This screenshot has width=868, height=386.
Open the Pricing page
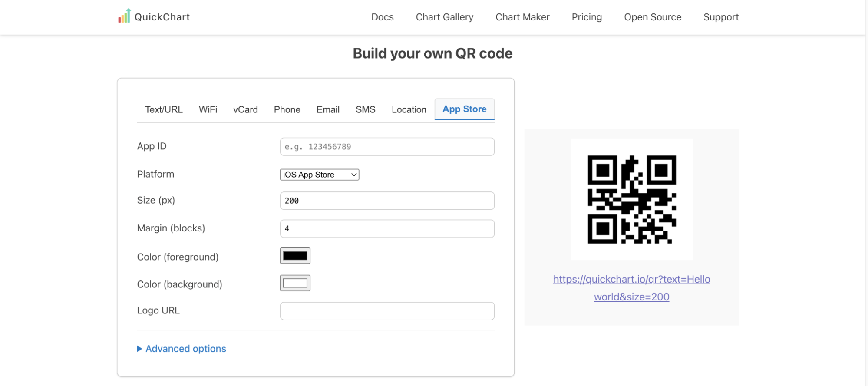coord(587,17)
